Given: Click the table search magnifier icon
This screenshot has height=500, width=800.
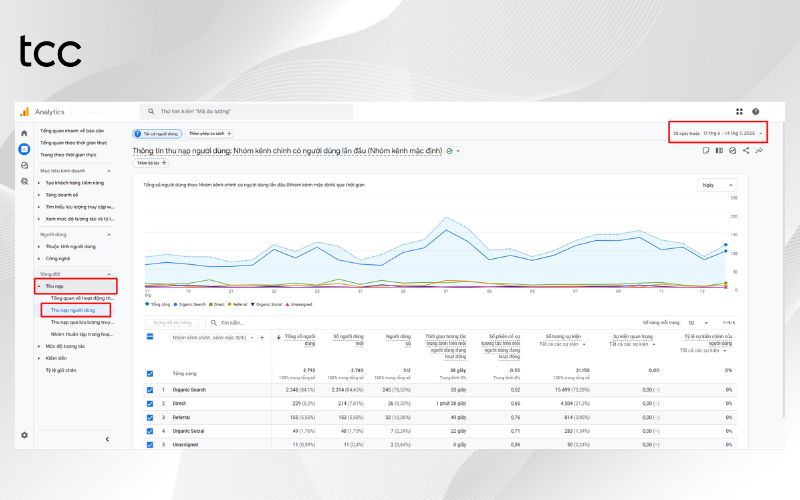Looking at the screenshot, I should [x=214, y=322].
